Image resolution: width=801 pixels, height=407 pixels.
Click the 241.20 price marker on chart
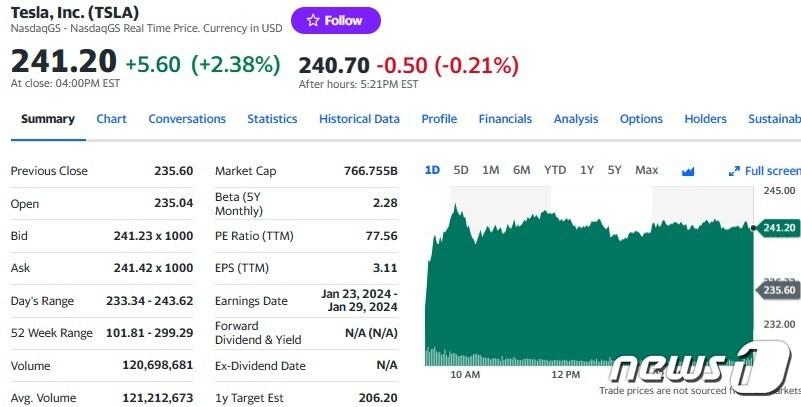tap(779, 228)
